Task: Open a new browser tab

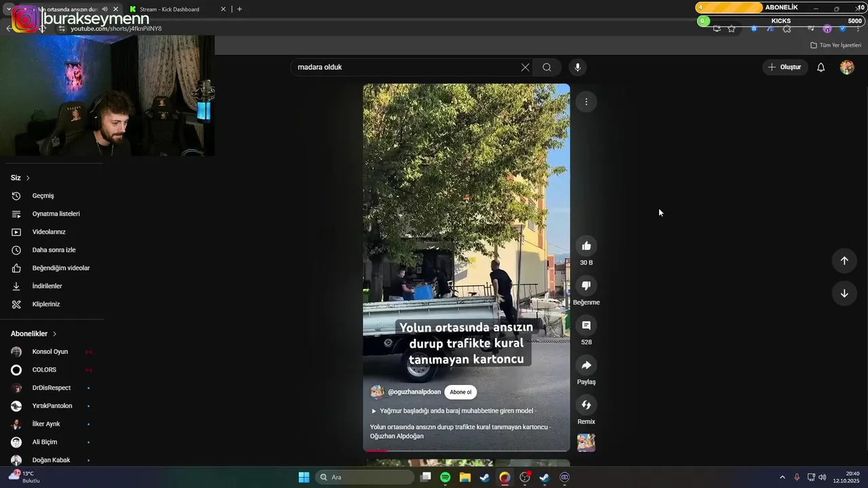Action: coord(239,9)
